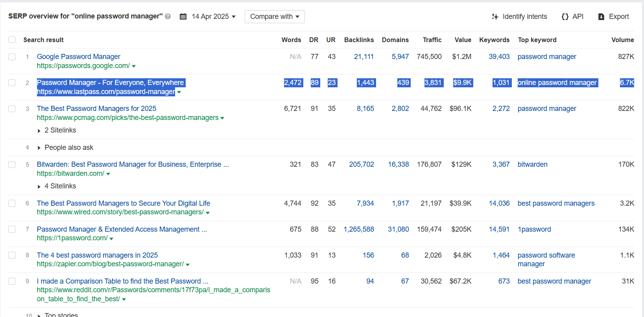This screenshot has height=317, width=644.
Task: Check the box for Reddit Comparison Table row
Action: tap(12, 281)
